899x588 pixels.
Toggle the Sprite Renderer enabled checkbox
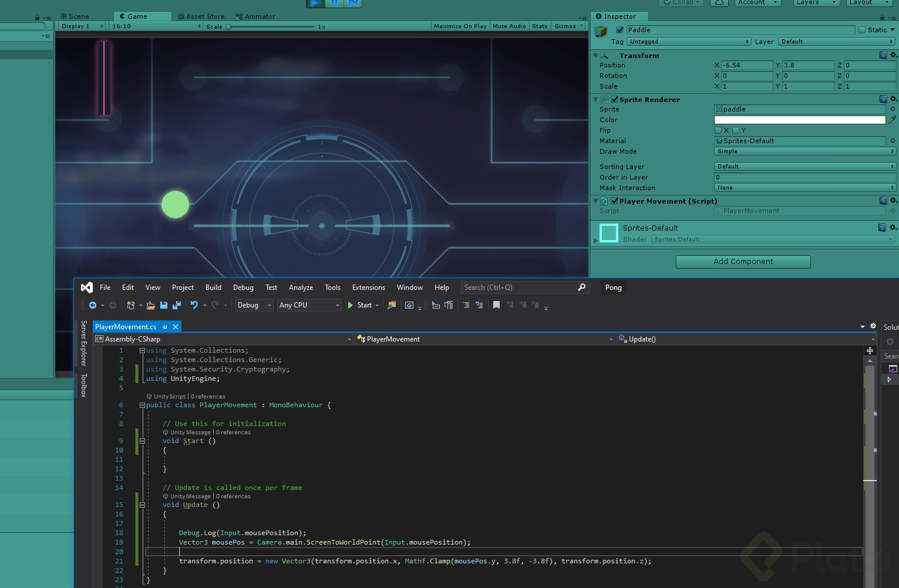[x=614, y=99]
